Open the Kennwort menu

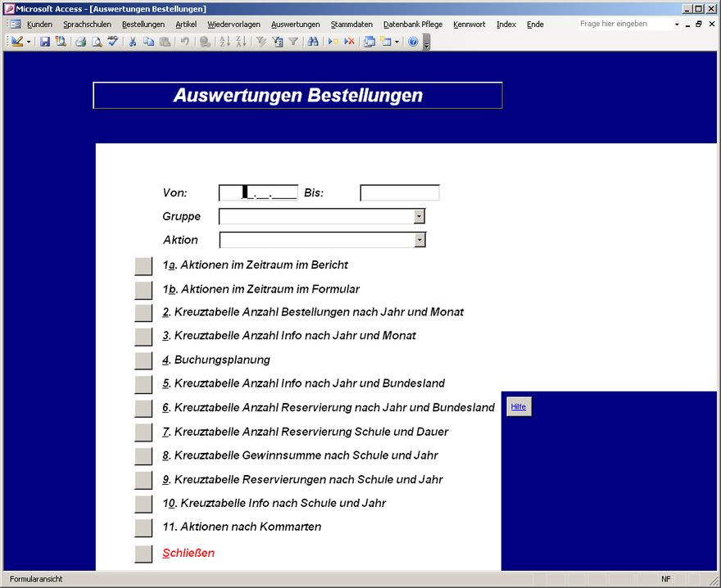click(469, 25)
